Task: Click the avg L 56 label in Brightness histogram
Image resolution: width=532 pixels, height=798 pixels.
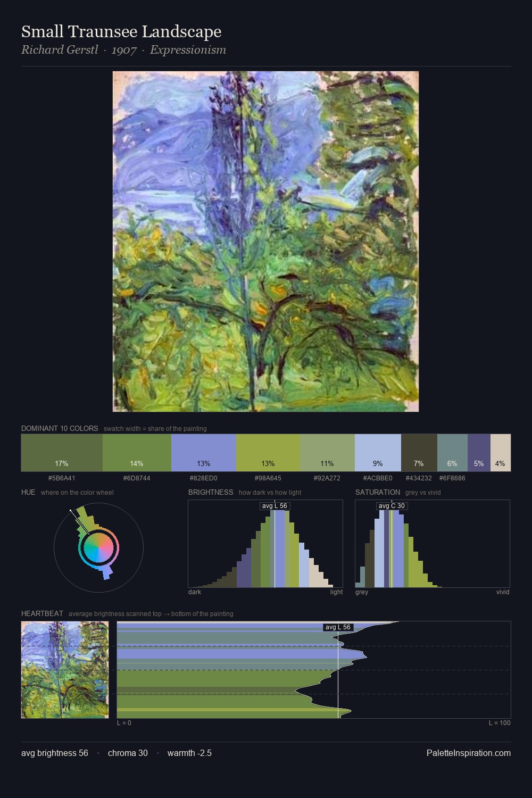Action: pyautogui.click(x=275, y=506)
